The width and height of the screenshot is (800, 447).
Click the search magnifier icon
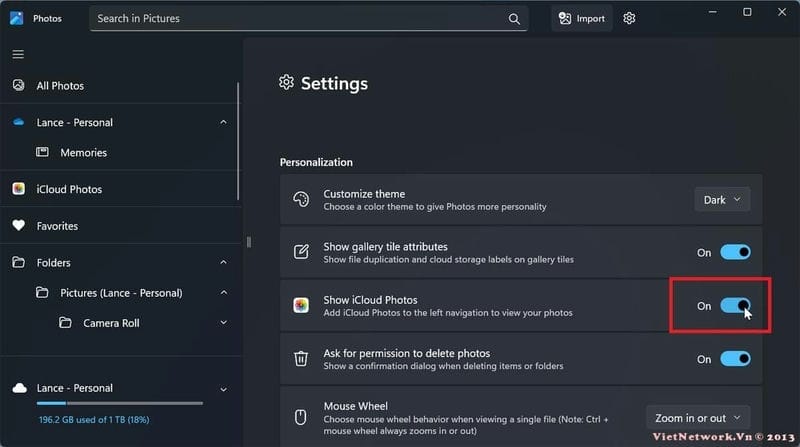[514, 18]
